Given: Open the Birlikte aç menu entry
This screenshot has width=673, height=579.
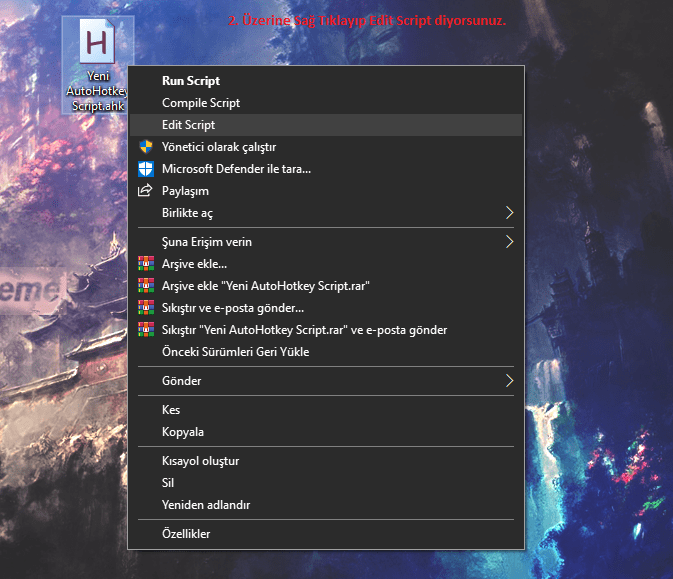Looking at the screenshot, I should click(x=326, y=212).
